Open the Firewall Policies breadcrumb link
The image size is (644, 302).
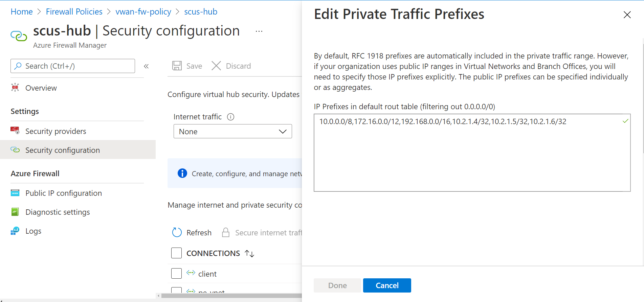[74, 12]
